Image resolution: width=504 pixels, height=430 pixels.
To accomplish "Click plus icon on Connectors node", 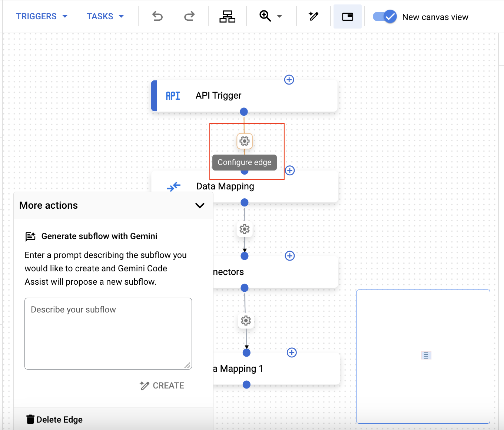I will (x=290, y=256).
